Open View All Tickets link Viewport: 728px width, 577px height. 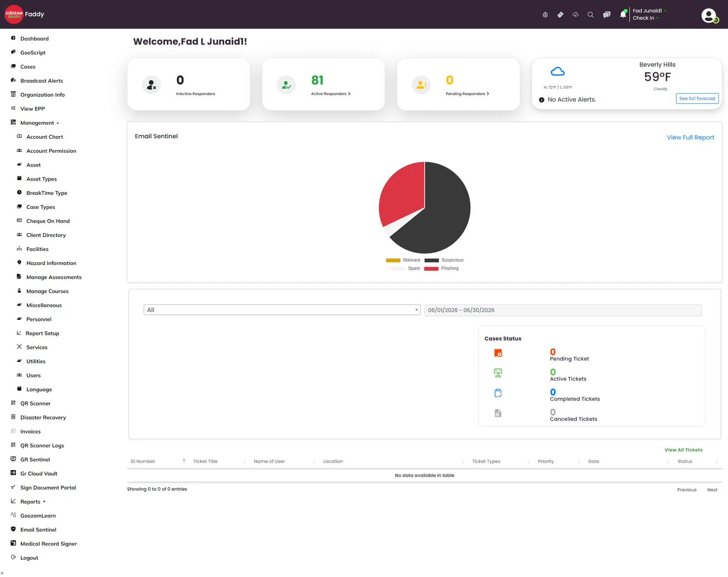point(683,450)
